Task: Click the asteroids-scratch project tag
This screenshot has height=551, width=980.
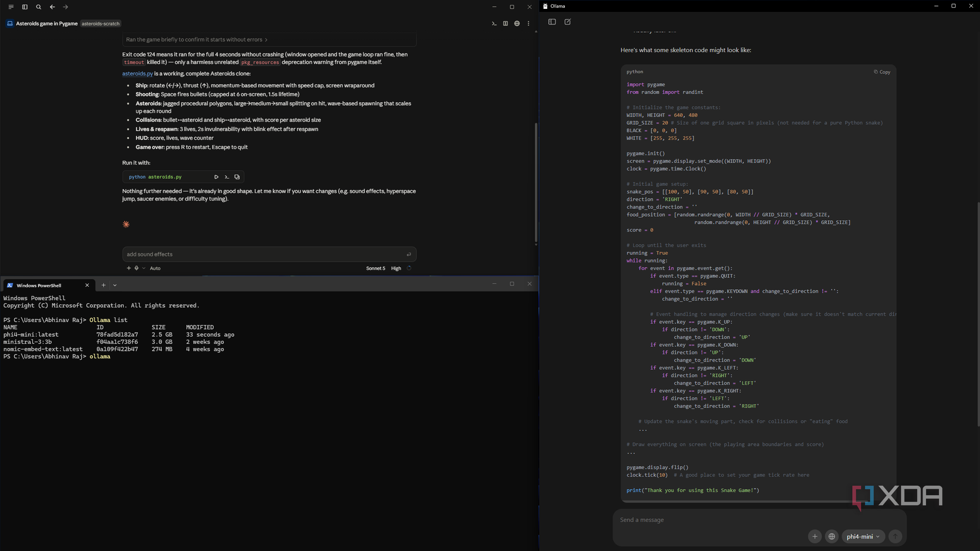Action: tap(100, 24)
